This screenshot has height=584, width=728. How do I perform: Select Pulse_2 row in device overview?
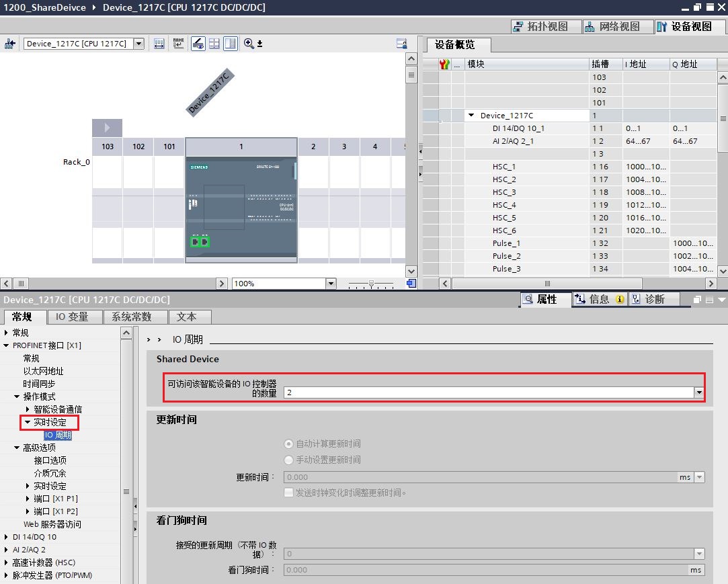[x=569, y=256]
